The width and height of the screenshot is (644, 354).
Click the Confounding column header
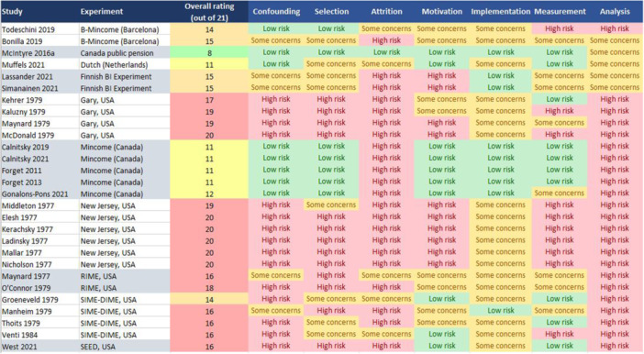276,12
